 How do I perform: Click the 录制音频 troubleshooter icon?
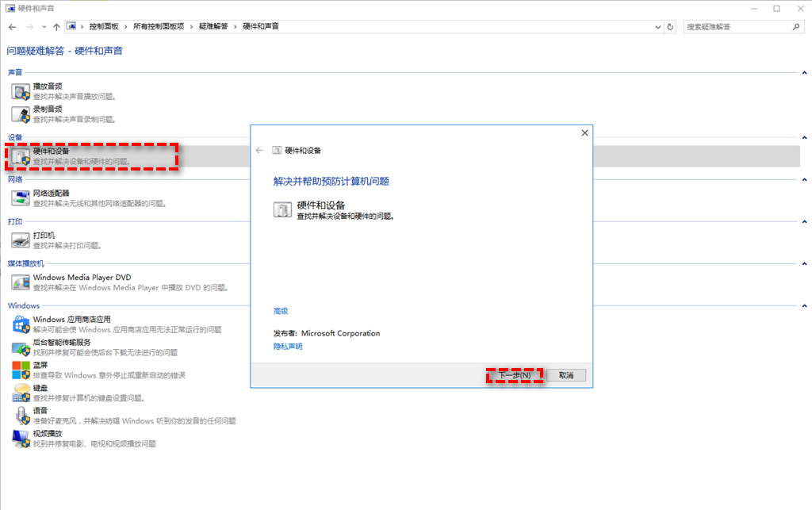pyautogui.click(x=20, y=115)
